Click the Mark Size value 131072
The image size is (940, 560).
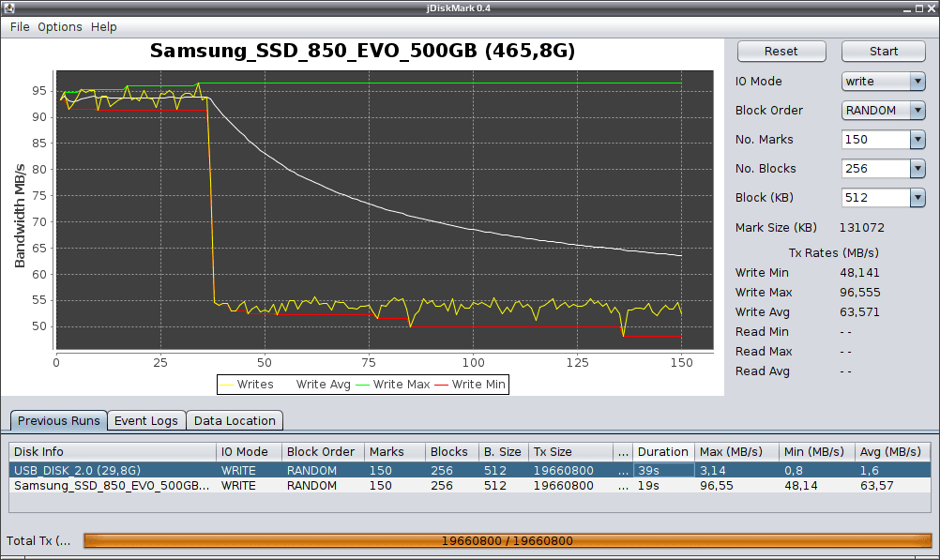862,228
